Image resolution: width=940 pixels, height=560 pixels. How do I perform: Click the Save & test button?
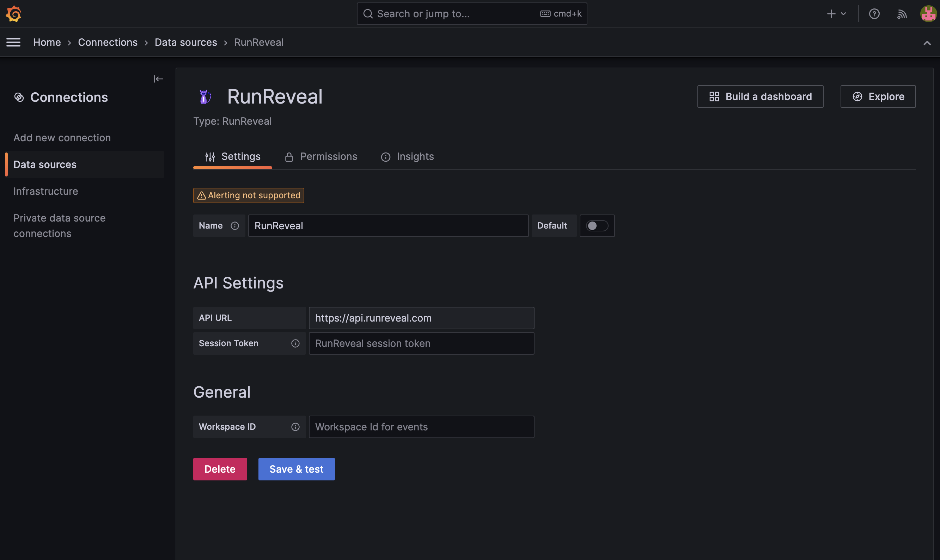pyautogui.click(x=296, y=469)
